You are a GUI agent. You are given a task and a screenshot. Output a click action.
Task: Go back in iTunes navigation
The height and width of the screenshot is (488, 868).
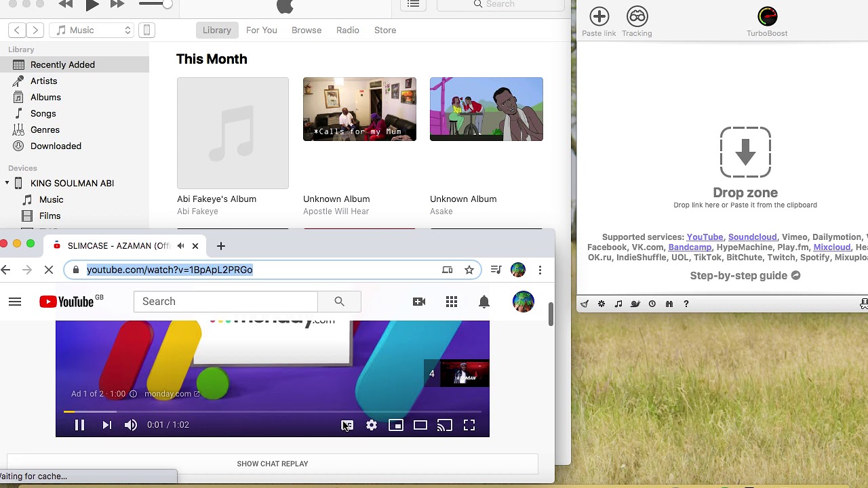point(17,30)
